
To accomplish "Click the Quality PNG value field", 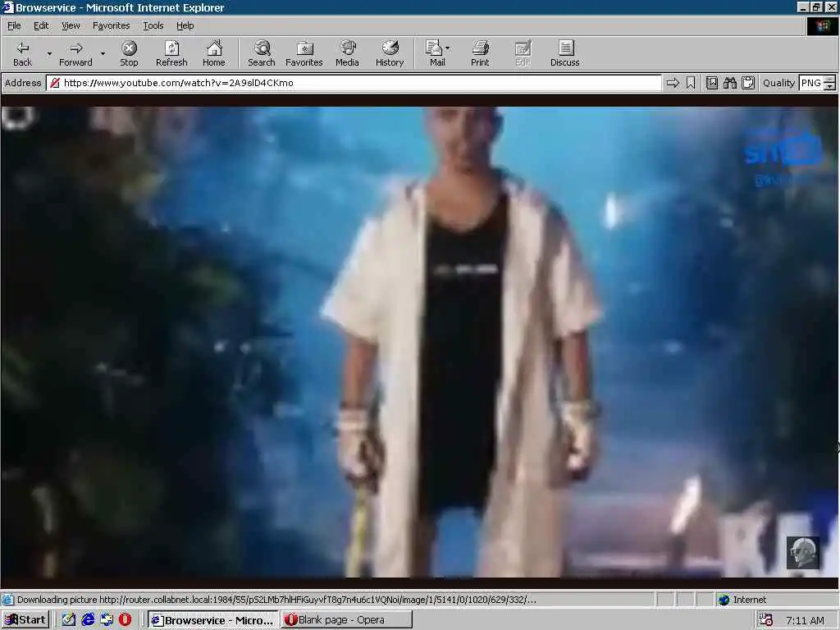I will pyautogui.click(x=811, y=83).
